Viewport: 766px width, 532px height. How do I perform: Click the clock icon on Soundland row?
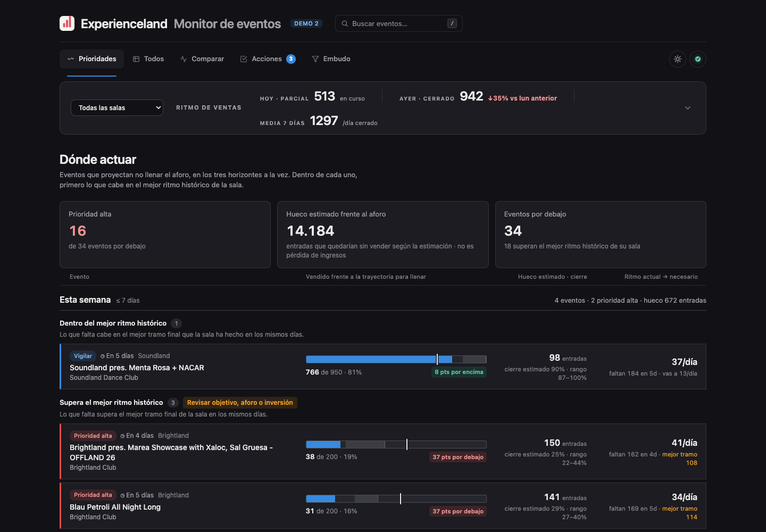[x=103, y=356]
